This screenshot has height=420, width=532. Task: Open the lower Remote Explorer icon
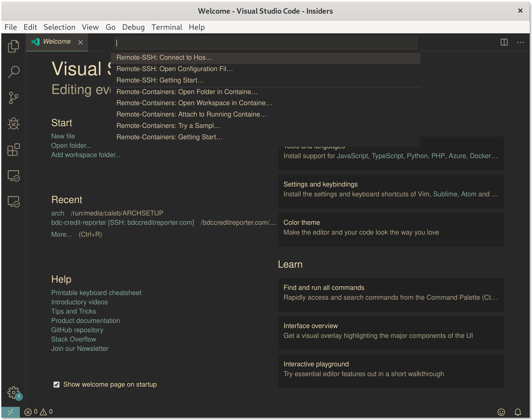(x=13, y=201)
